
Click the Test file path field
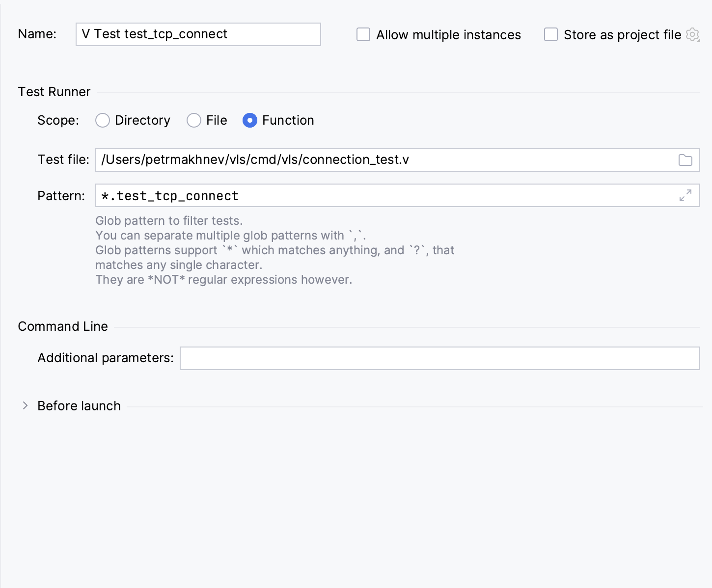(x=344, y=160)
